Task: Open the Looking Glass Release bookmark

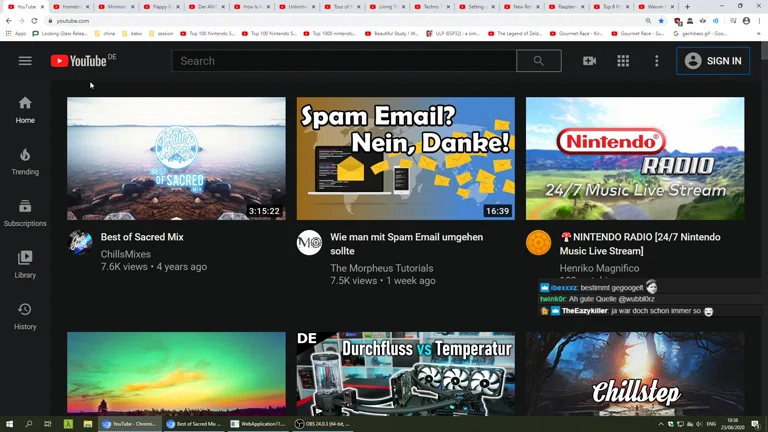Action: (60, 34)
